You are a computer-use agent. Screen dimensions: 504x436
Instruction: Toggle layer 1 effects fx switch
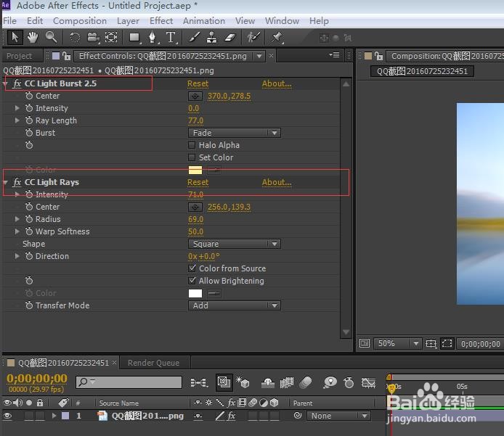coord(232,416)
